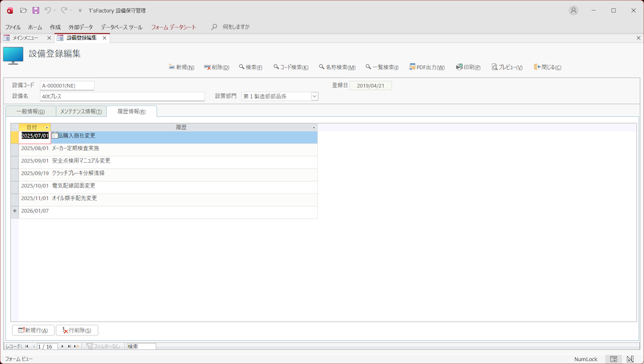The width and height of the screenshot is (644, 364).
Task: Switch to the メンテナンス情報 tab
Action: [81, 111]
